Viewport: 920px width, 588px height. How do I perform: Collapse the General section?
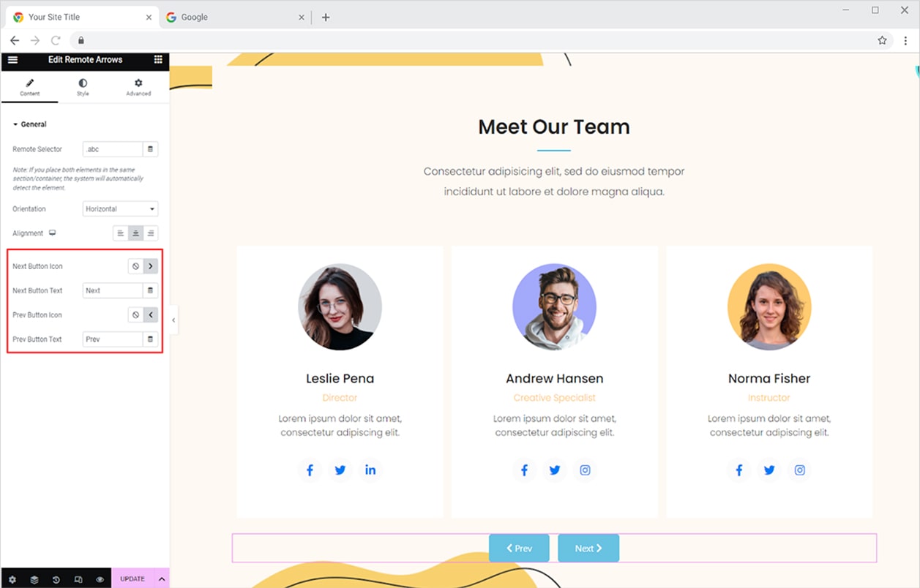click(30, 124)
